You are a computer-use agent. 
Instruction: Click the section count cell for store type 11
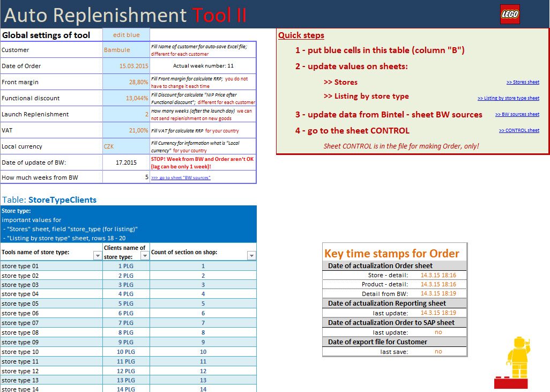(203, 361)
